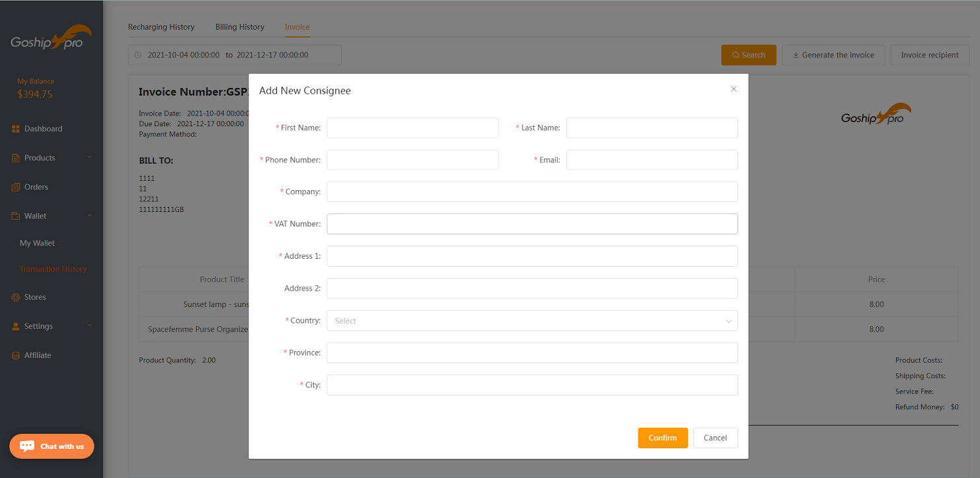Screen dimensions: 980x478
Task: Switch to the Recharging History tab
Action: click(x=161, y=27)
